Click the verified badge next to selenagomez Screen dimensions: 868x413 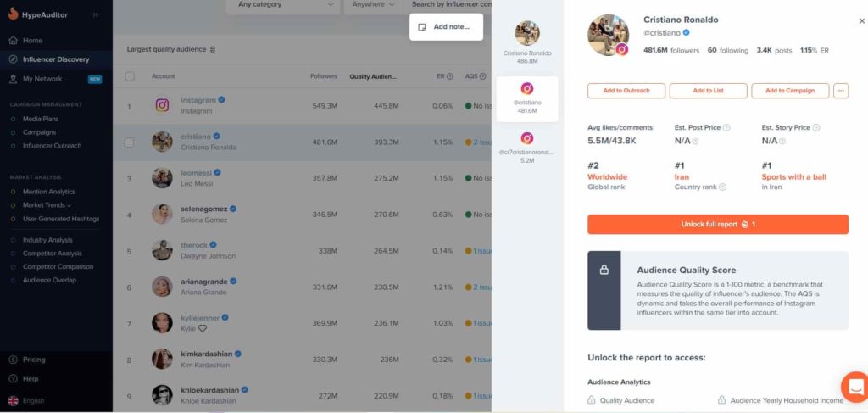[x=233, y=209]
